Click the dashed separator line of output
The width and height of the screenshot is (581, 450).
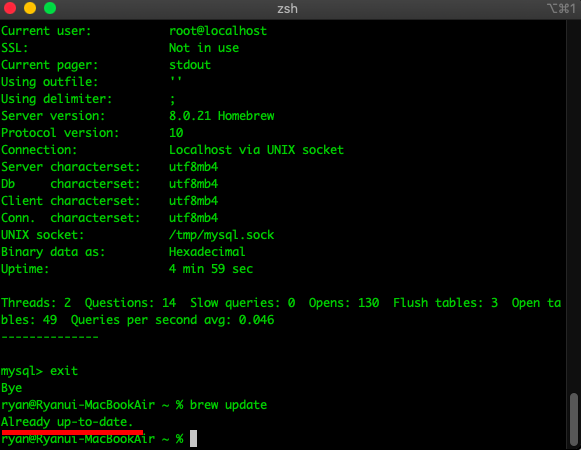tap(50, 337)
